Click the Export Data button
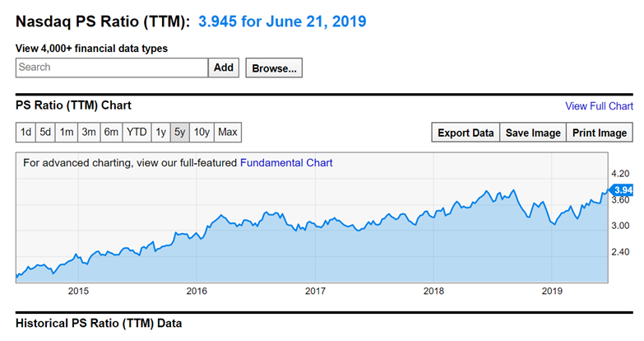 [466, 133]
